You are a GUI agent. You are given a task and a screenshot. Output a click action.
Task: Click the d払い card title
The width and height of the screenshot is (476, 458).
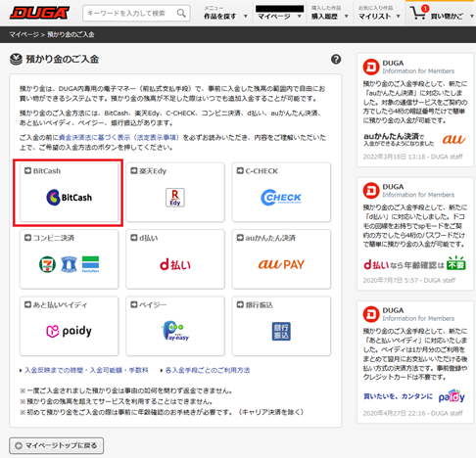149,238
